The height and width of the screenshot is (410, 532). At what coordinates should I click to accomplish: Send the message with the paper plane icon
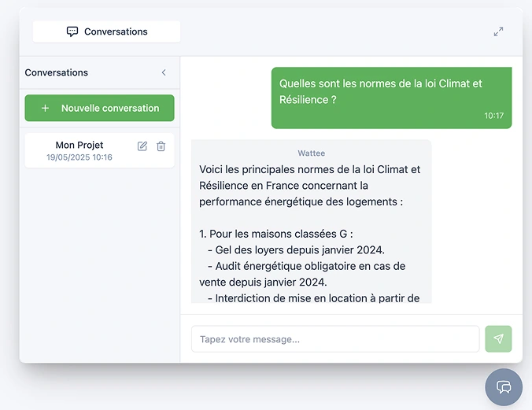(498, 338)
